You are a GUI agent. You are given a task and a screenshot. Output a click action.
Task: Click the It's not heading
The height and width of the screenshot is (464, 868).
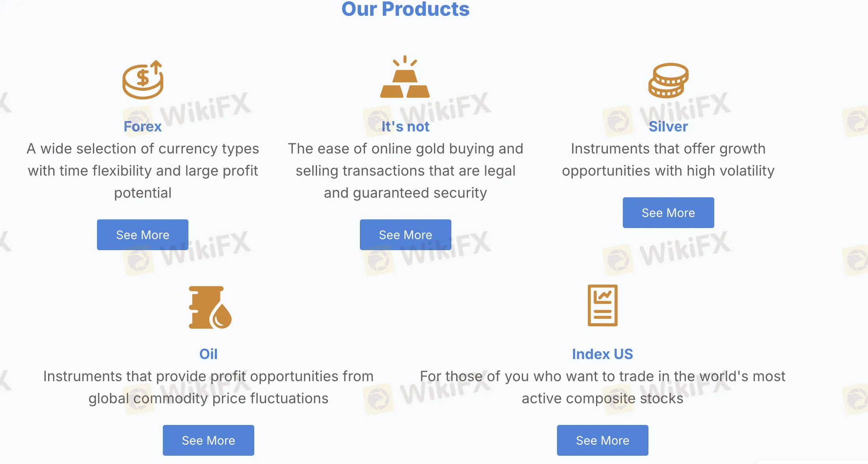405,126
